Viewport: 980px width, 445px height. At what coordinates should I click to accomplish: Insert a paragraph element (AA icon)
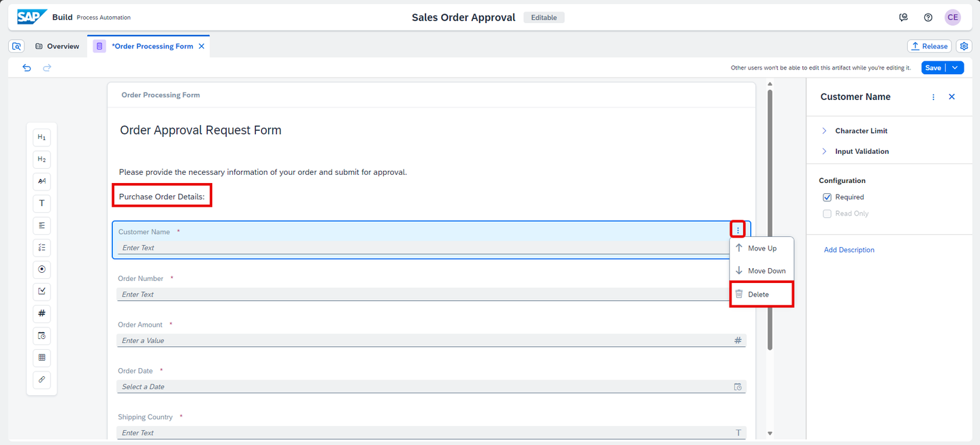[x=42, y=181]
